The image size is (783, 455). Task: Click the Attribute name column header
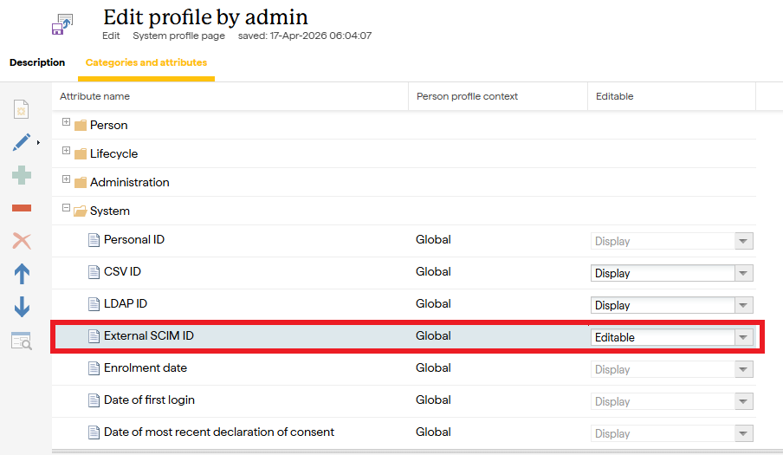click(x=95, y=96)
